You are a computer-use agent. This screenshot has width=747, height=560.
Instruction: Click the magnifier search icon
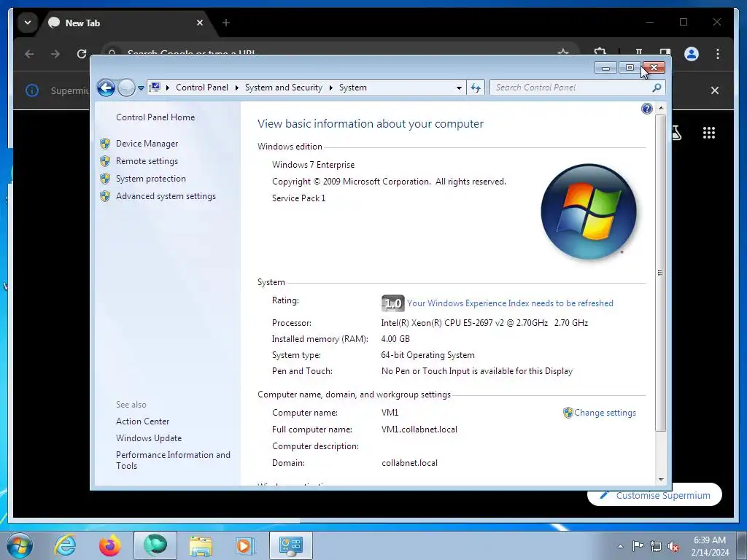pos(657,87)
